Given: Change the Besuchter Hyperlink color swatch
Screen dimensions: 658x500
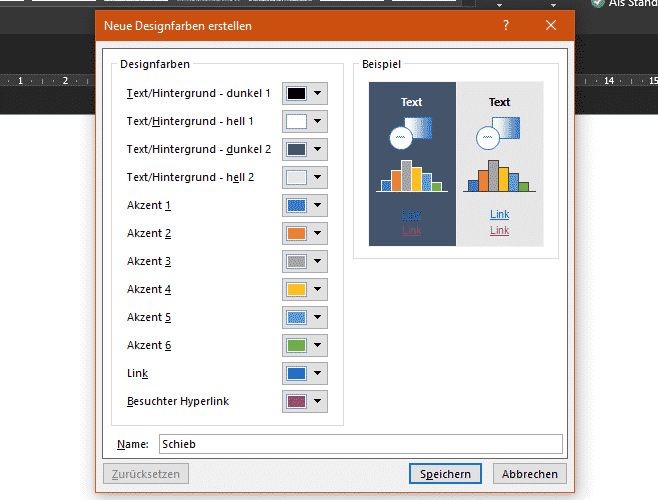Looking at the screenshot, I should coord(297,402).
